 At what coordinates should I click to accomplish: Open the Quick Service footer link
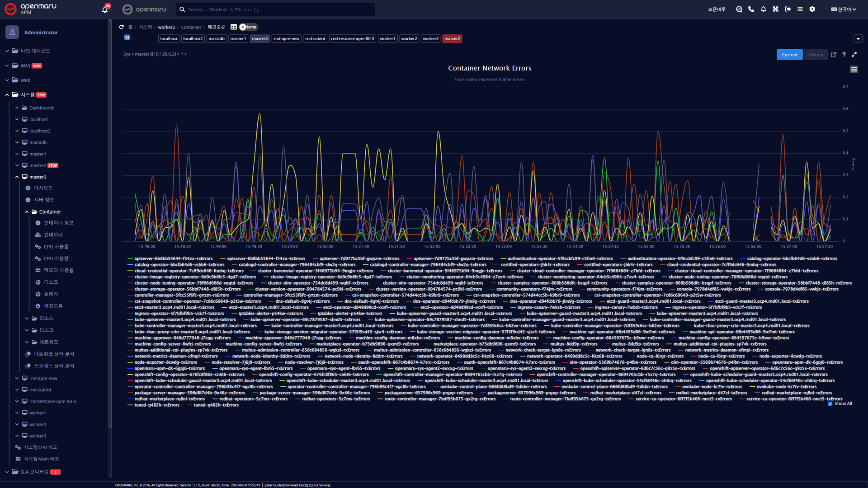(x=320, y=485)
